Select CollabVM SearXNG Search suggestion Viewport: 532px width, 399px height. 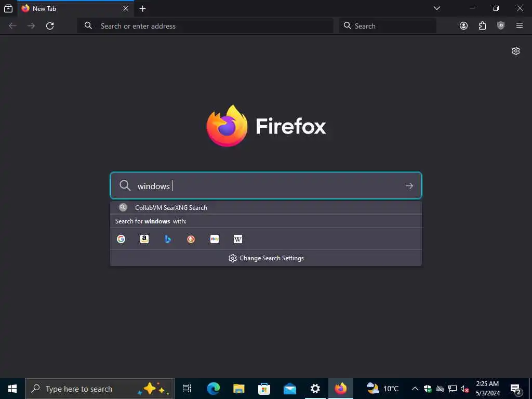pyautogui.click(x=266, y=208)
